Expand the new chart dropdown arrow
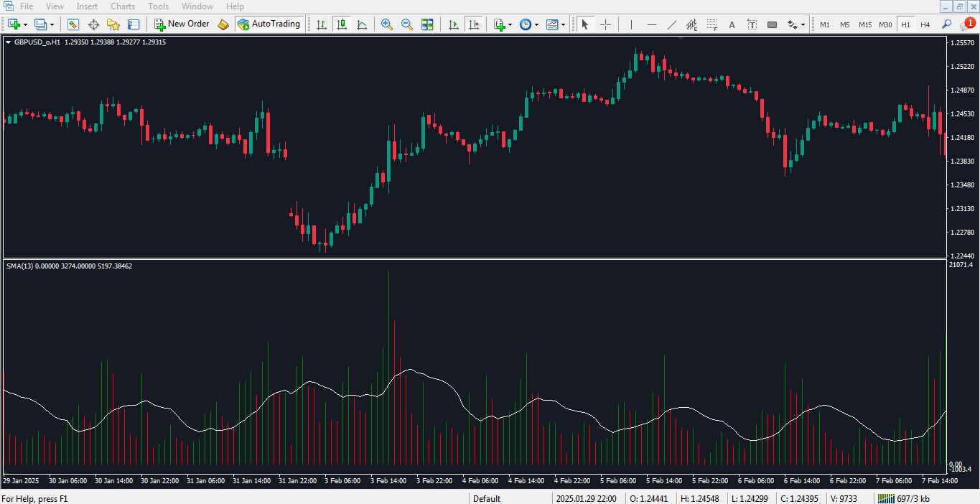Viewport: 980px width, 504px height. pos(25,24)
